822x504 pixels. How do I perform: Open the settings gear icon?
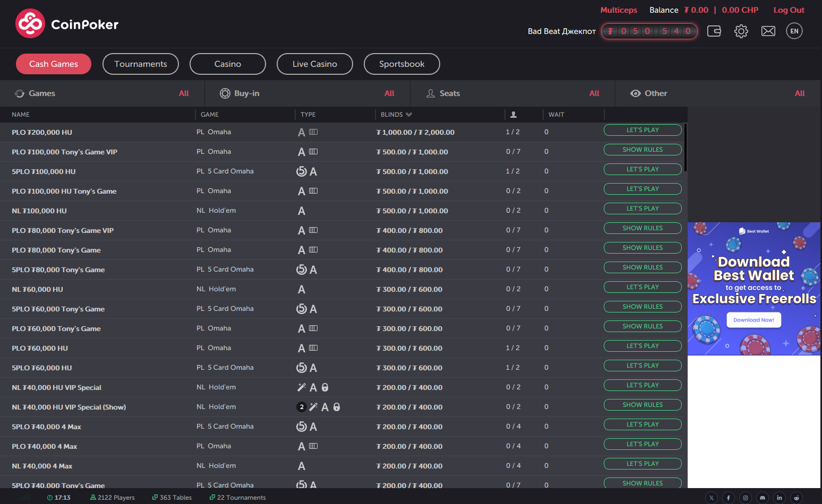click(x=741, y=31)
